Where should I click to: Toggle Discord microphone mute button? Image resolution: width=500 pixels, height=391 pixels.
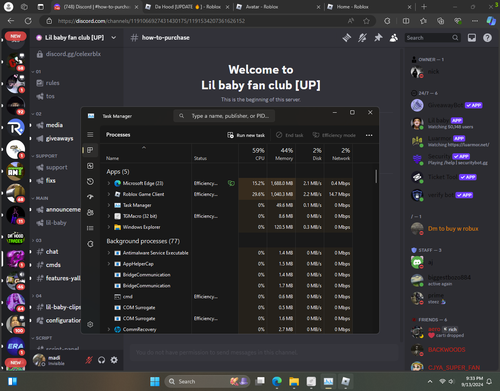[89, 360]
